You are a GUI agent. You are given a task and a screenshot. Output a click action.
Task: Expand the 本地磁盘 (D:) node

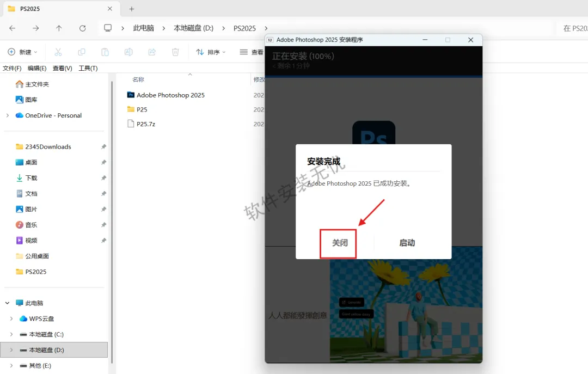click(11, 350)
